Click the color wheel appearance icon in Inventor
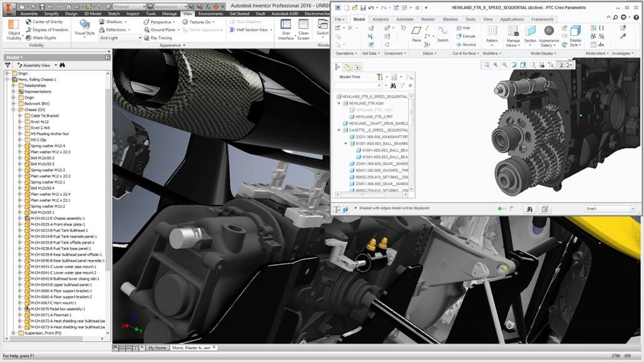Viewport: 644px width, 362px height. pos(150,6)
